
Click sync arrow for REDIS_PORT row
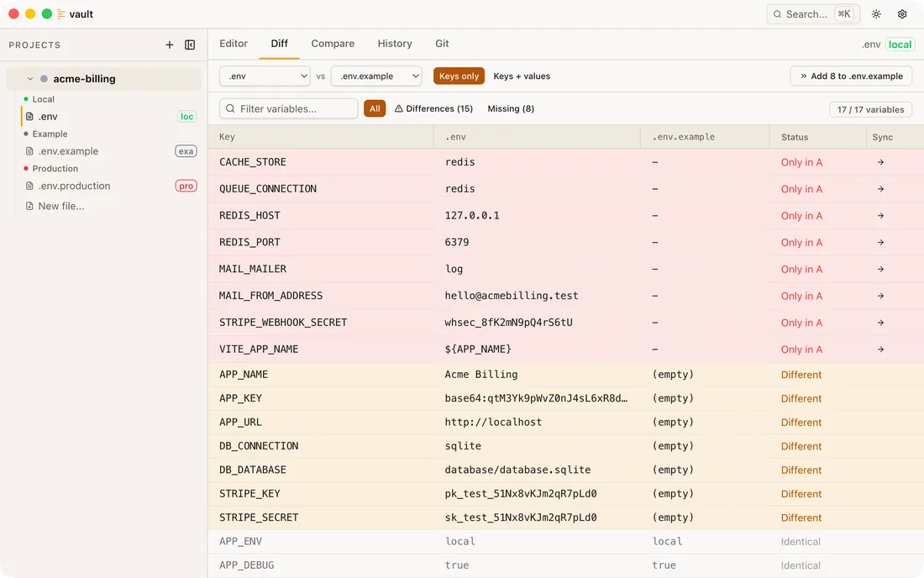pos(880,242)
